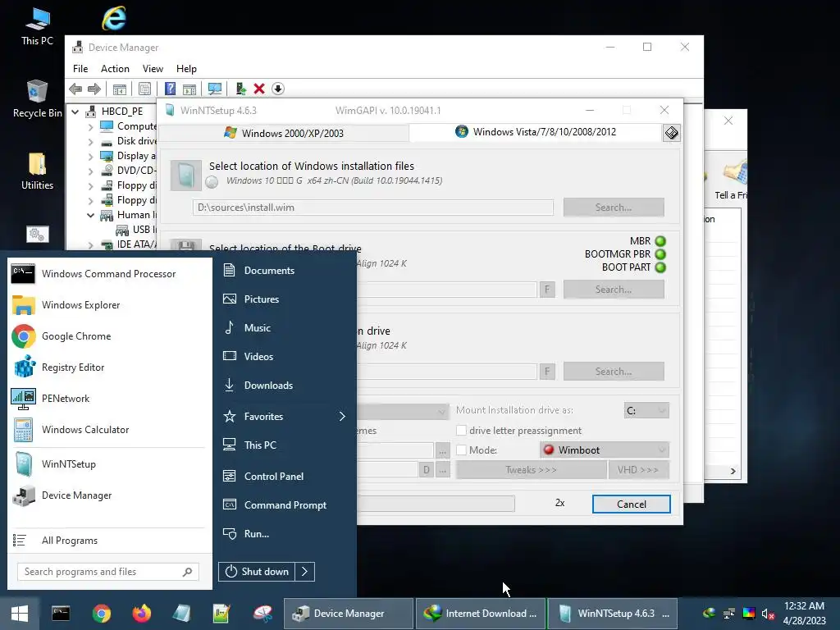This screenshot has height=630, width=840.
Task: Click Search button for Boot drive
Action: [614, 290]
